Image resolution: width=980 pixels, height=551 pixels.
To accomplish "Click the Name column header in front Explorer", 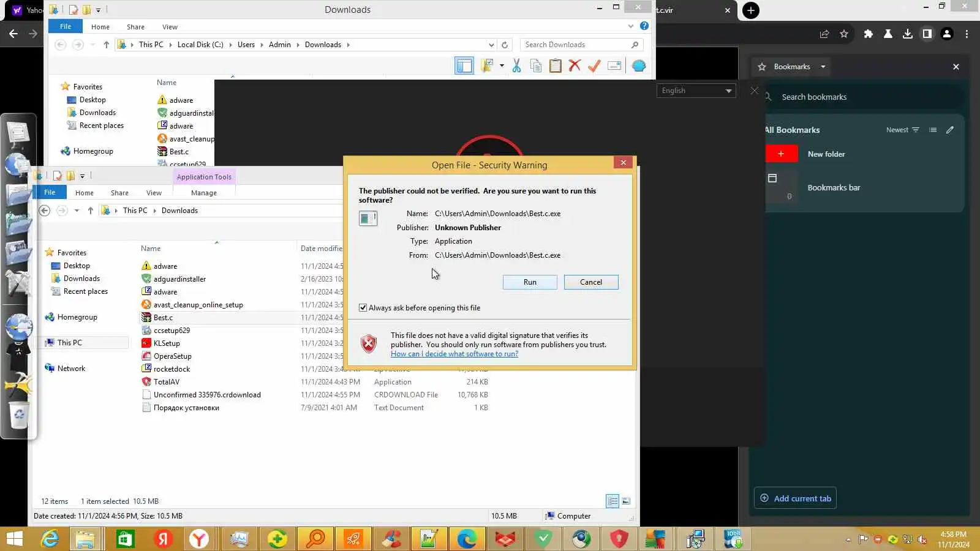I will (151, 249).
